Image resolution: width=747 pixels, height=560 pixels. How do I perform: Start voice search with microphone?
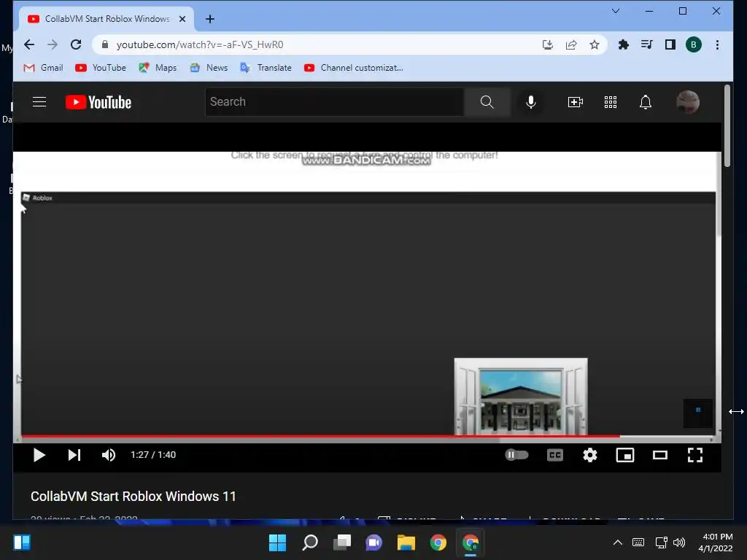tap(531, 102)
